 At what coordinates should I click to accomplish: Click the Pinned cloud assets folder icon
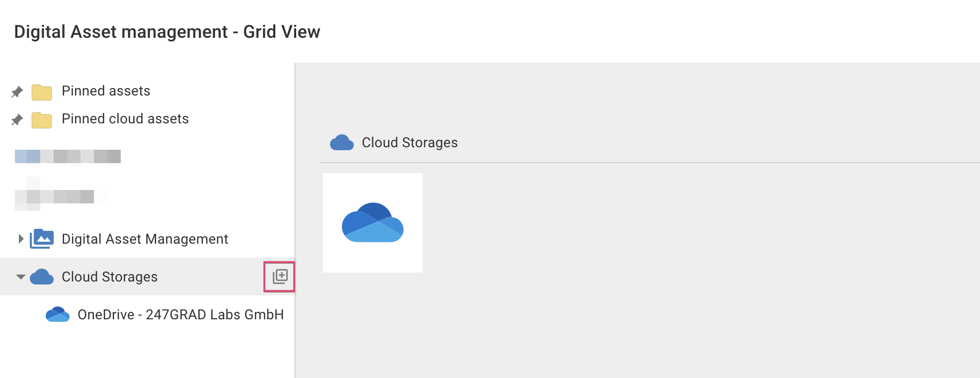42,120
